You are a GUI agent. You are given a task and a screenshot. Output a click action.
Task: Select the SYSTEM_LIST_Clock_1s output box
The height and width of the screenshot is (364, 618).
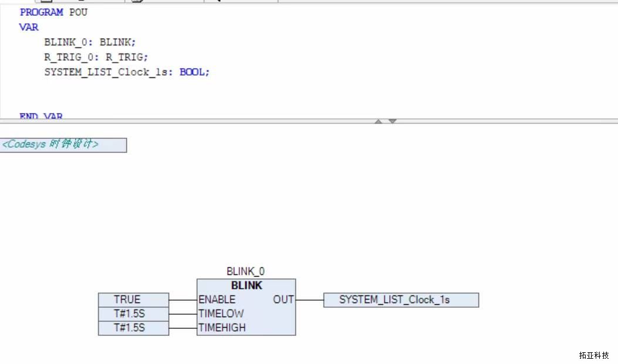tap(401, 300)
